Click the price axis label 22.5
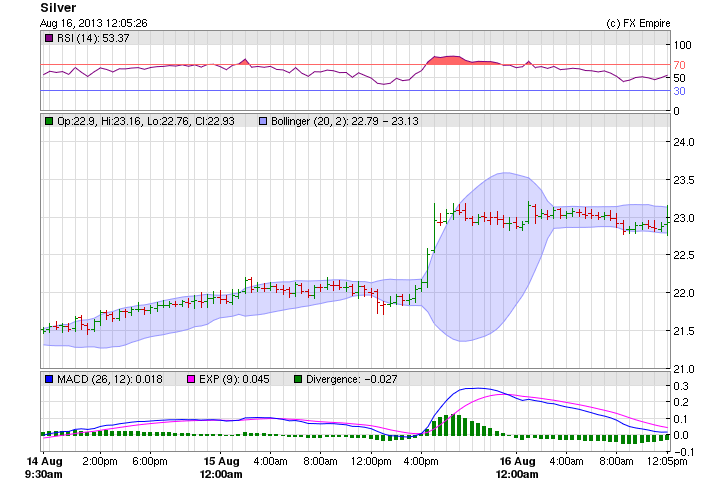Screen dimensions: 710x487 (684, 255)
